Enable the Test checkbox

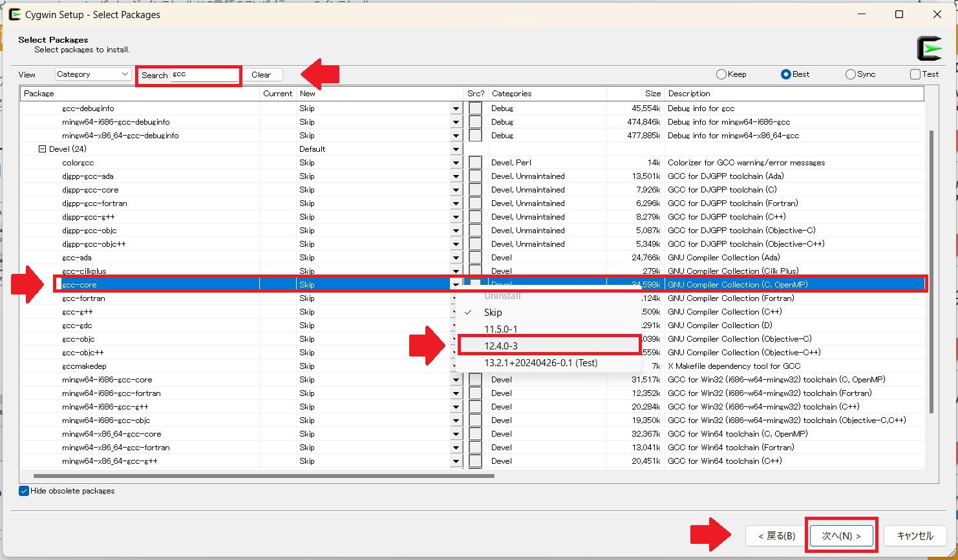915,74
